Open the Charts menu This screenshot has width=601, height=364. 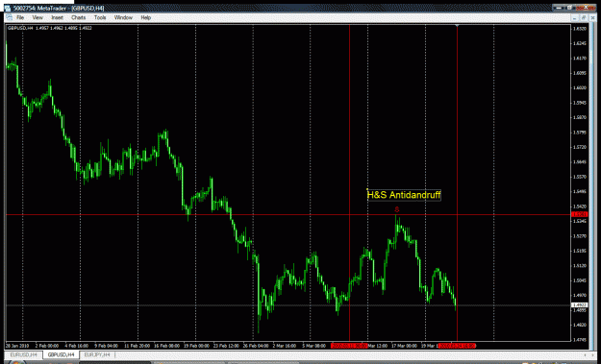78,17
